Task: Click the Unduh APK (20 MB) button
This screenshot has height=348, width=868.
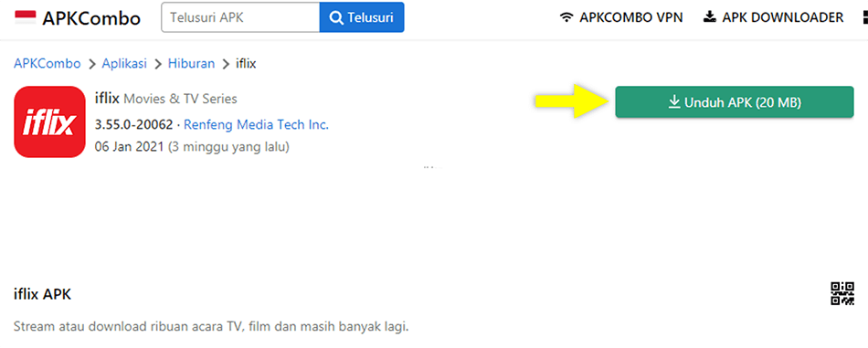Action: coord(735,101)
